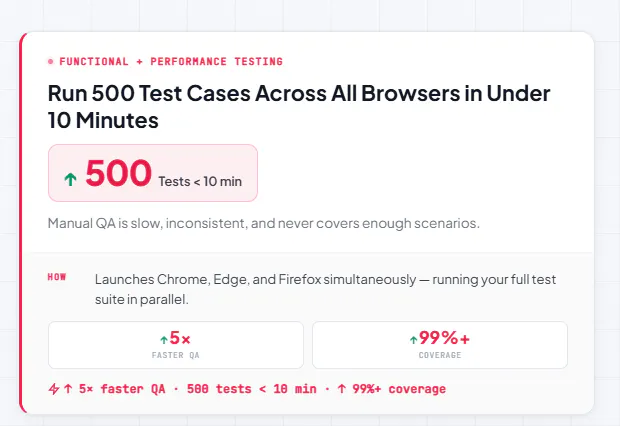Click the red arrow before '99%+ coverage'
Viewport: 620px width, 426px height.
(x=342, y=389)
